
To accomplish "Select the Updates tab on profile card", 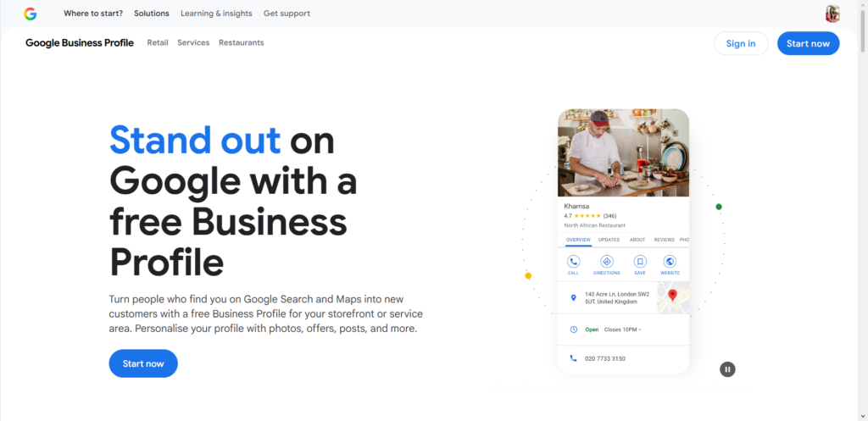I will pos(609,240).
